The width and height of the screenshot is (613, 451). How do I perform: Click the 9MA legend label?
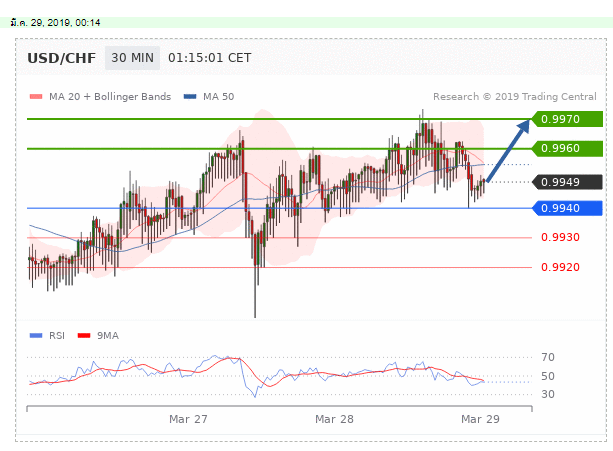pos(108,336)
